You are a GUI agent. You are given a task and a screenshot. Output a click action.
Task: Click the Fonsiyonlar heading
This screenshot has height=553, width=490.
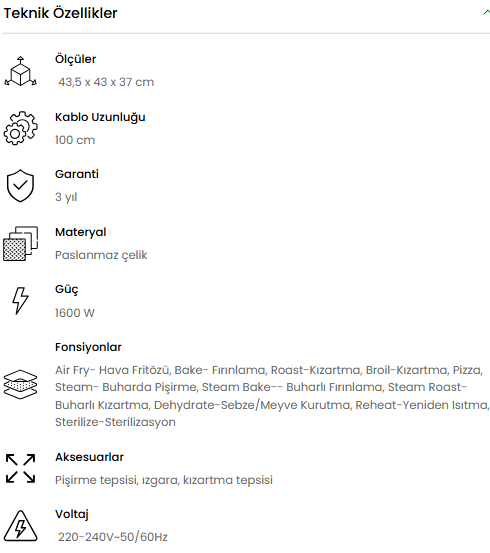(x=88, y=347)
